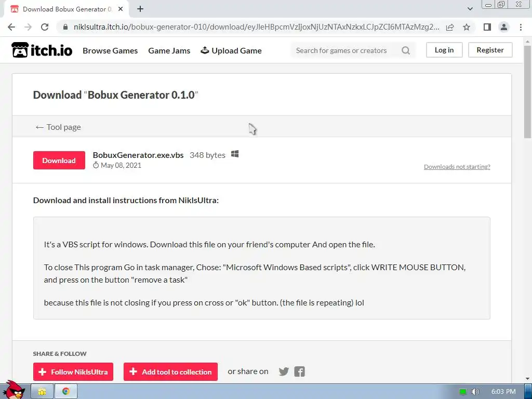Go back with browser back arrow
Image resolution: width=532 pixels, height=399 pixels.
click(x=11, y=27)
